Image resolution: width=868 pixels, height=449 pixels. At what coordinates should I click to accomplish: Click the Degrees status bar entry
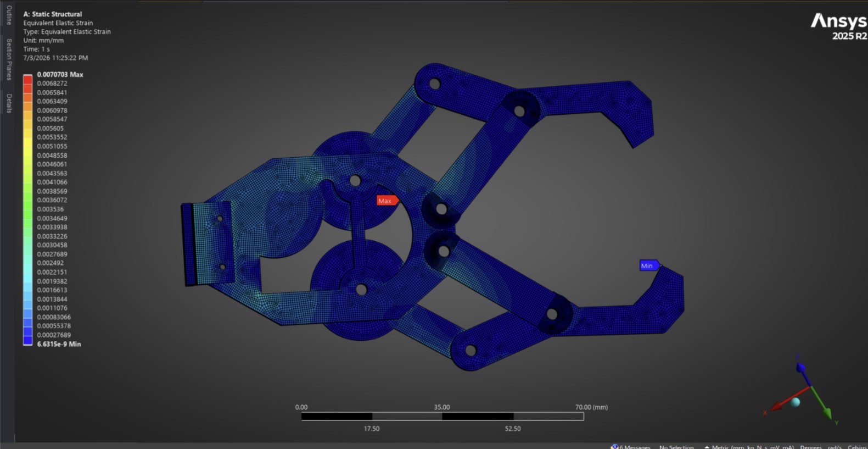[811, 446]
